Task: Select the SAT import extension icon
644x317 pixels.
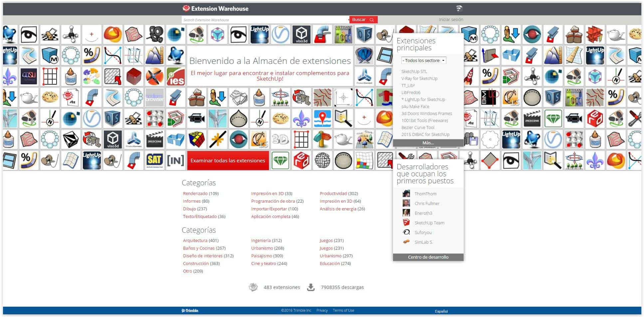Action: [x=155, y=160]
